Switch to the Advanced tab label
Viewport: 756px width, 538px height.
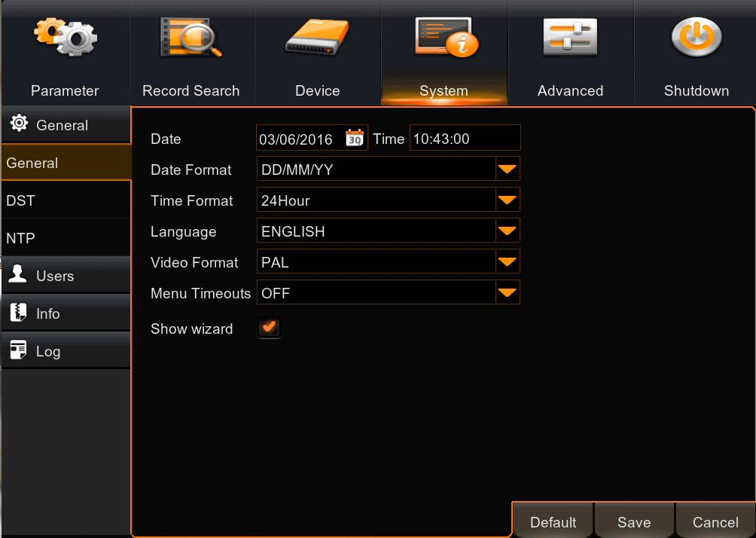(x=570, y=90)
